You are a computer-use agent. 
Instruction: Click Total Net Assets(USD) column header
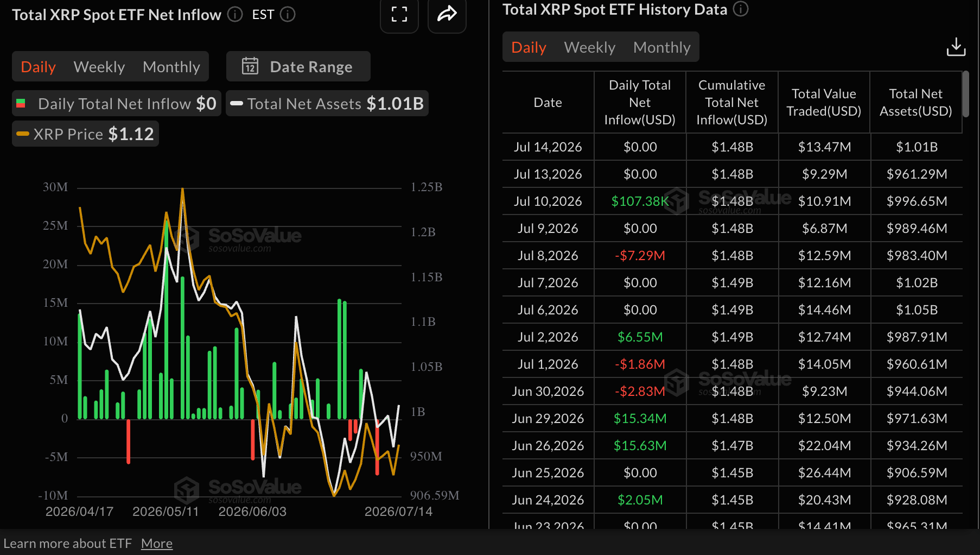tap(916, 102)
